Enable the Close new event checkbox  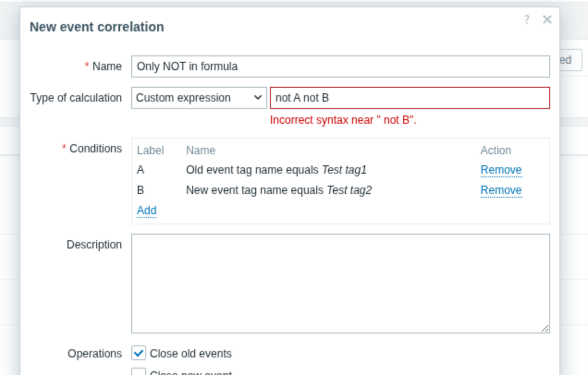pyautogui.click(x=139, y=372)
